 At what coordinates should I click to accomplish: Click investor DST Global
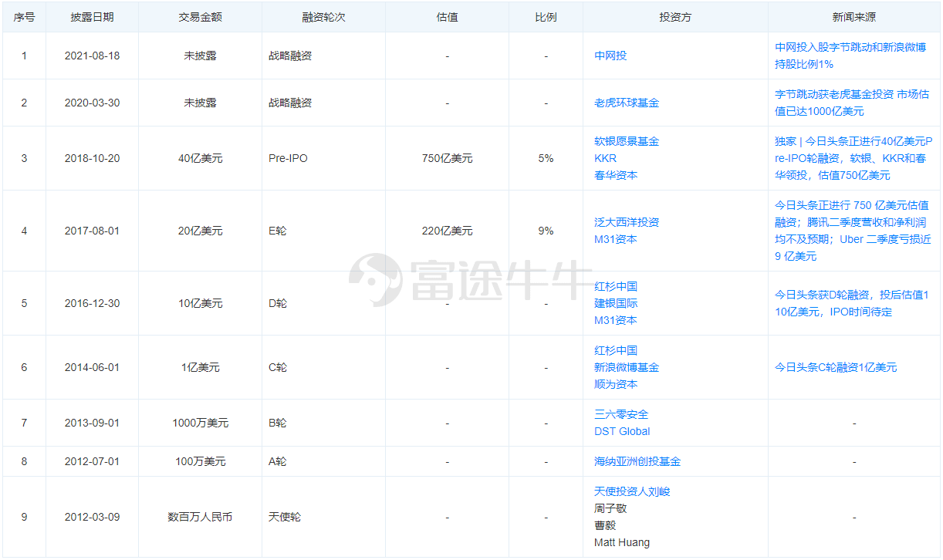[x=622, y=431]
